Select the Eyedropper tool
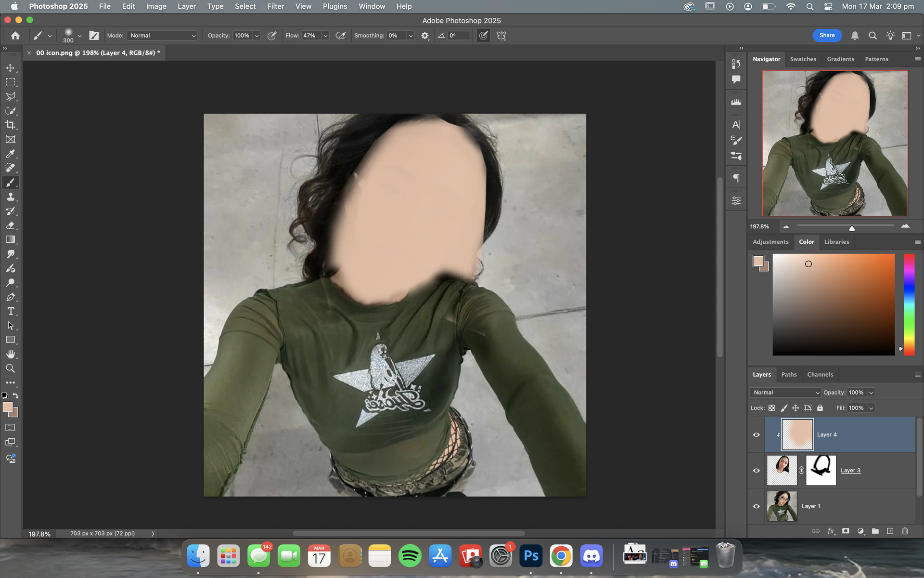Screen dimensions: 924x578 click(10, 154)
